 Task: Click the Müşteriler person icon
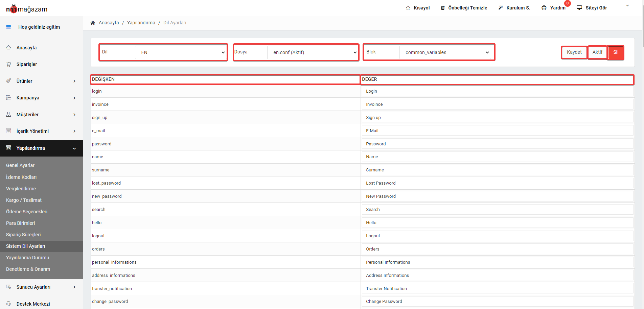pyautogui.click(x=8, y=114)
